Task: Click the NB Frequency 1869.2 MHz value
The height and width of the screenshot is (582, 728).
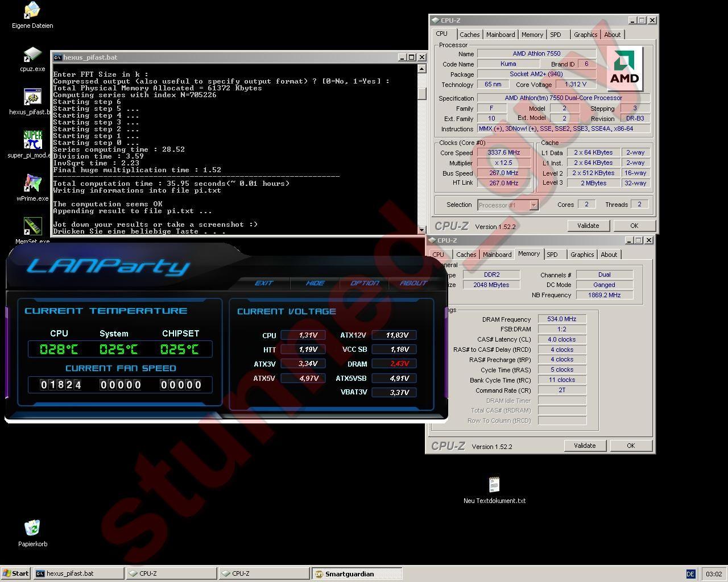Action: click(605, 295)
